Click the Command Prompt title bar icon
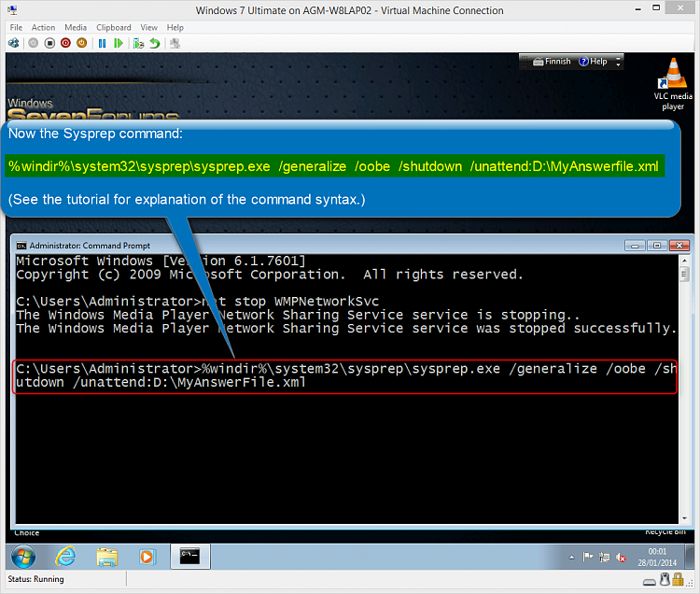The image size is (700, 594). (x=21, y=246)
